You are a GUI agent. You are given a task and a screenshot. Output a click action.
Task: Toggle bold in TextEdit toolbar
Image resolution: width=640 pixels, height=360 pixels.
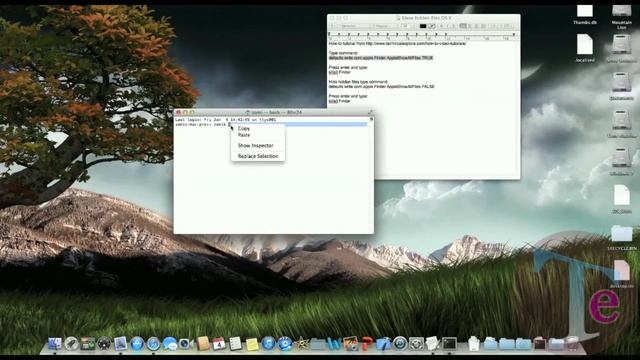tap(442, 26)
